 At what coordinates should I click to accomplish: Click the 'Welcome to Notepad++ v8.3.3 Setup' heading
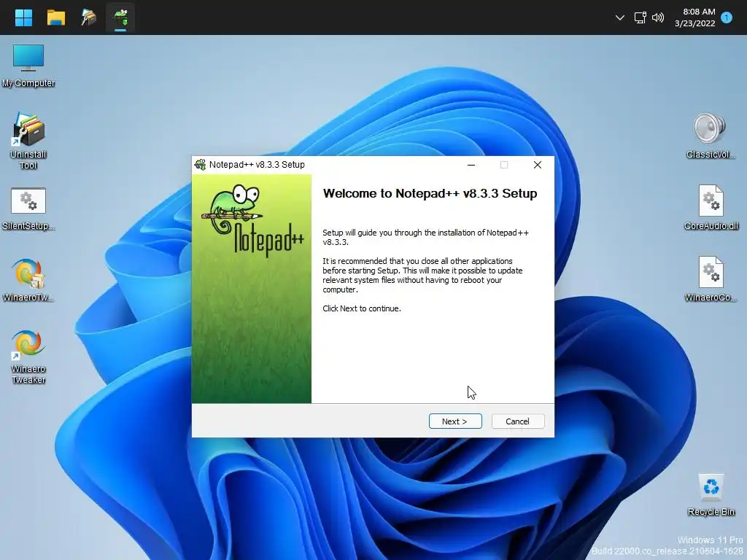pyautogui.click(x=430, y=193)
